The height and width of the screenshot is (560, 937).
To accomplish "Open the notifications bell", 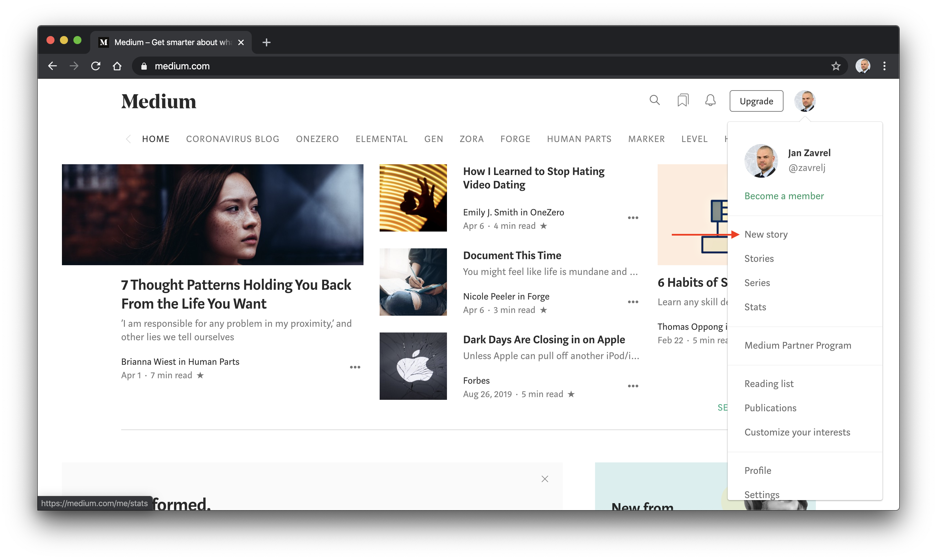I will [710, 100].
